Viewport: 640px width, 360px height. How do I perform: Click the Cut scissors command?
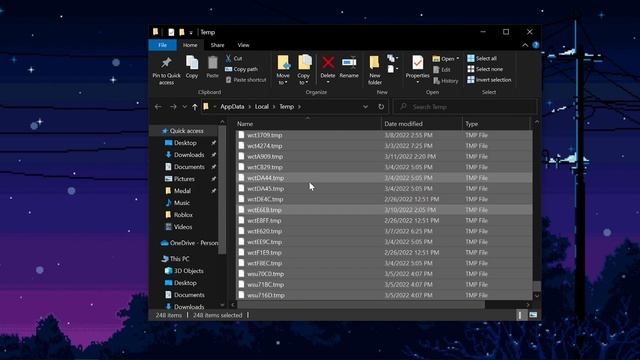[x=234, y=58]
